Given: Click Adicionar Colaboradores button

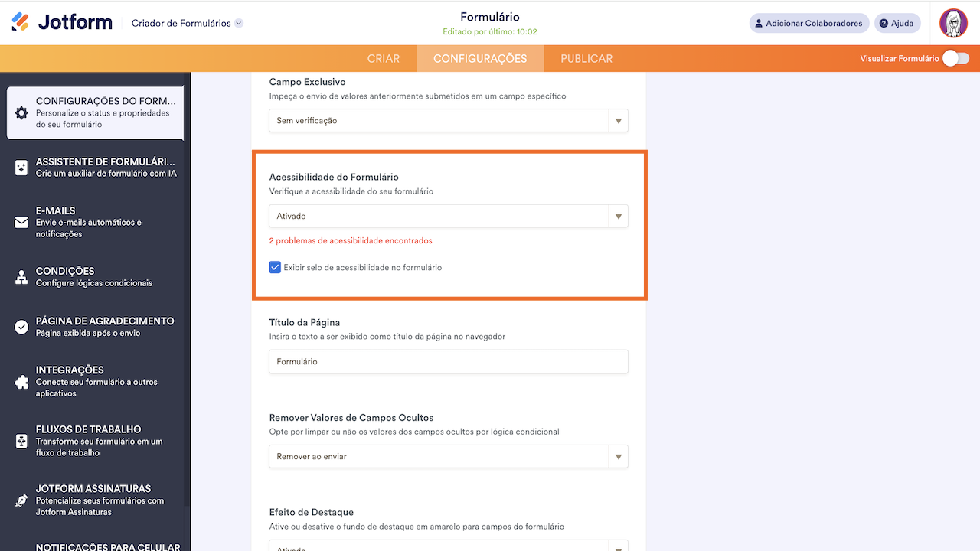Looking at the screenshot, I should tap(808, 23).
